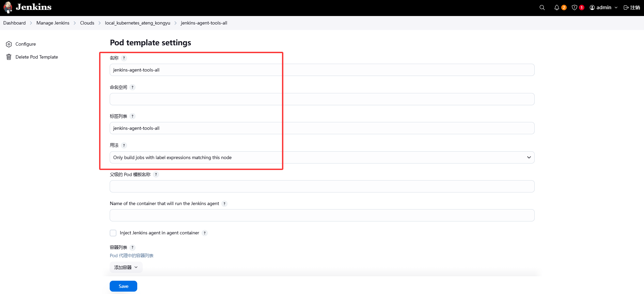Open help icon next to 名称
This screenshot has height=294, width=644.
[124, 58]
